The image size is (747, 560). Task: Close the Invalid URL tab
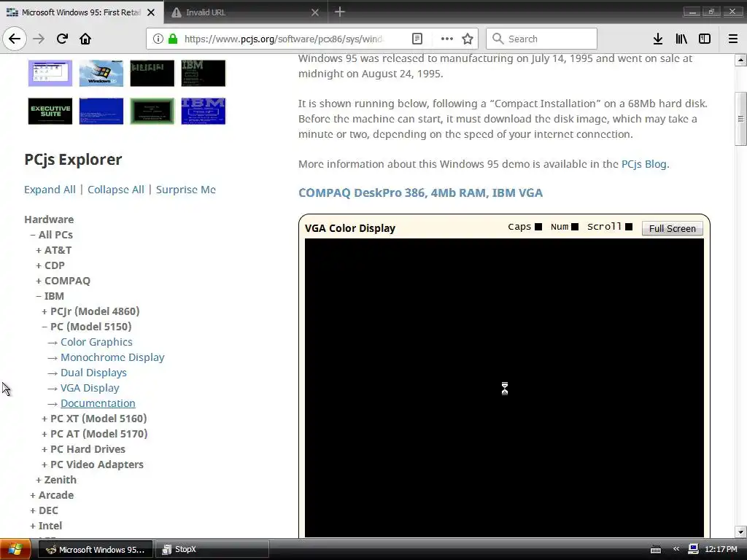pos(315,12)
